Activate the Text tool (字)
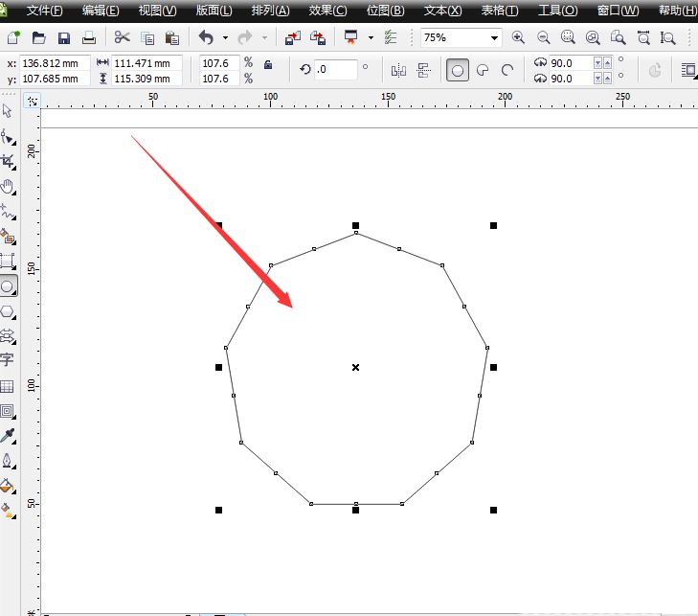This screenshot has width=698, height=616. click(x=8, y=360)
